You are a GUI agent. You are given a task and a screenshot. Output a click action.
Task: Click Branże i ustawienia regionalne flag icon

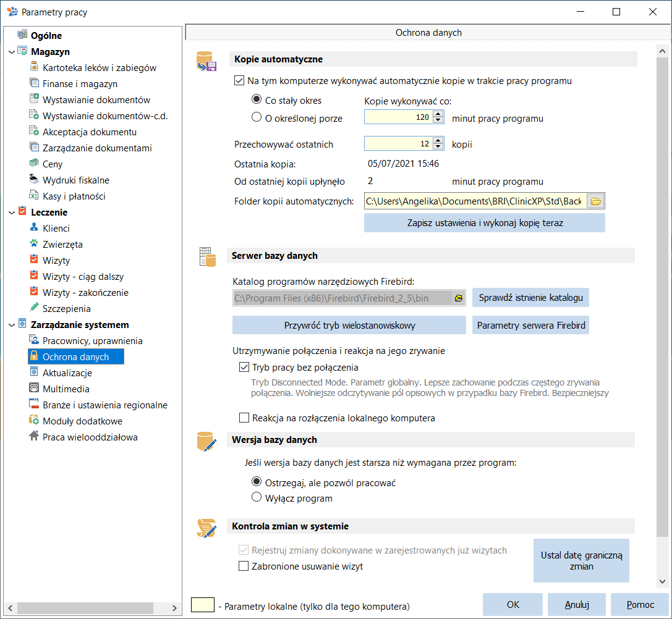tap(34, 404)
